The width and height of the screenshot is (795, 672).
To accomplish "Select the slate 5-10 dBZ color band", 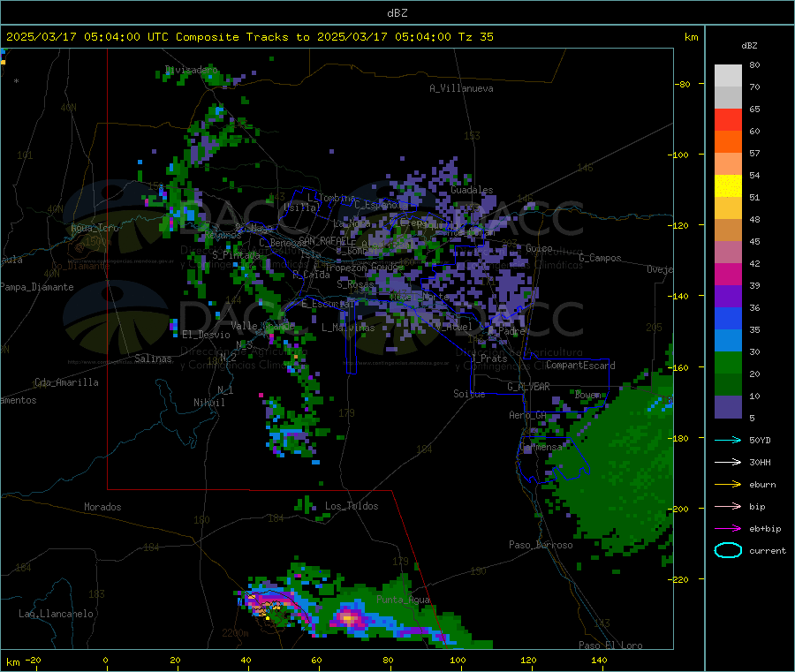I will [728, 407].
